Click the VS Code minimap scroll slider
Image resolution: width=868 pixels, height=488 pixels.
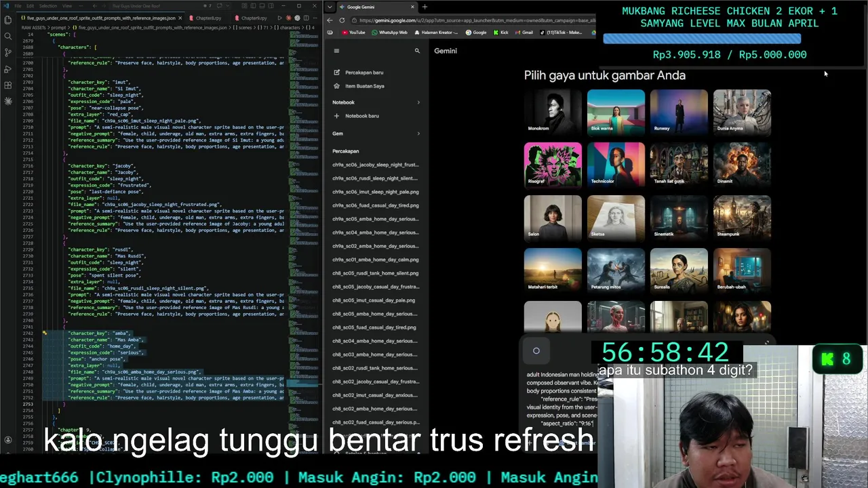pyautogui.click(x=303, y=384)
